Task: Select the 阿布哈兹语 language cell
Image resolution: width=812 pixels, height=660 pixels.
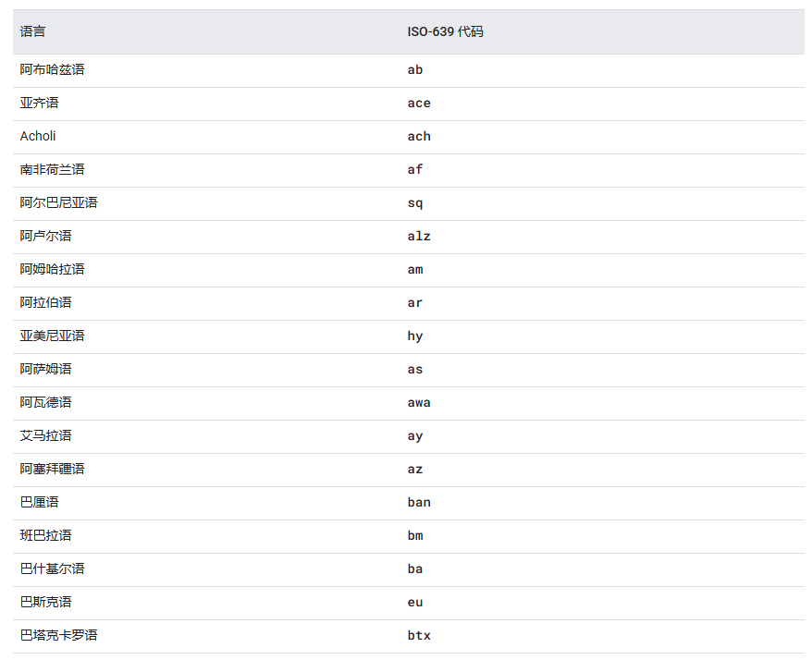Action: click(52, 69)
